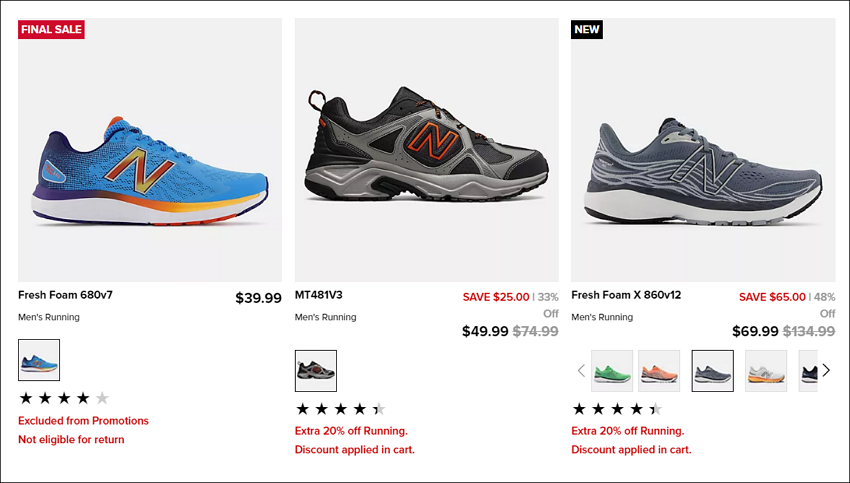This screenshot has height=483, width=850.
Task: Click the Fresh Foam 680v7 product title
Action: 66,295
